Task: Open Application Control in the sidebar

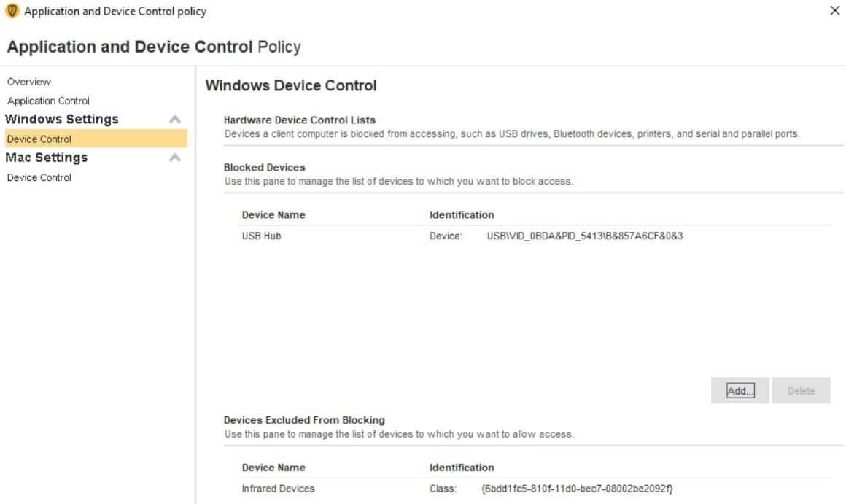Action: click(49, 101)
